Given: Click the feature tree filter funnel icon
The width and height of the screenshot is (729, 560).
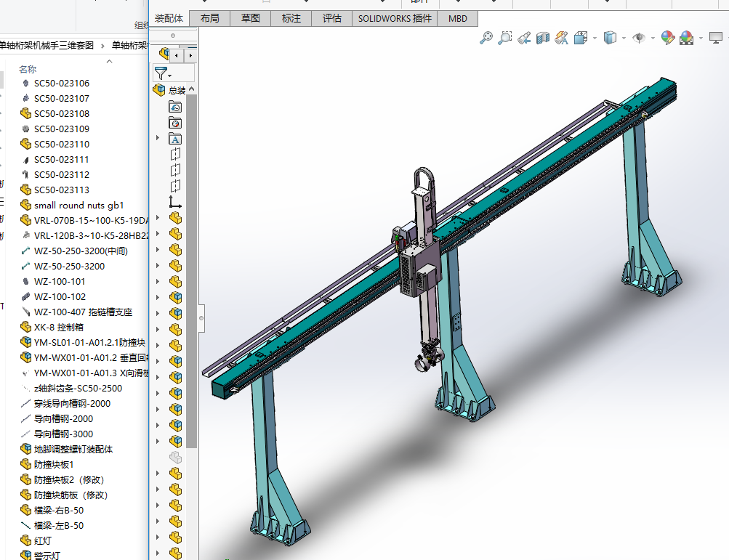Looking at the screenshot, I should point(160,73).
